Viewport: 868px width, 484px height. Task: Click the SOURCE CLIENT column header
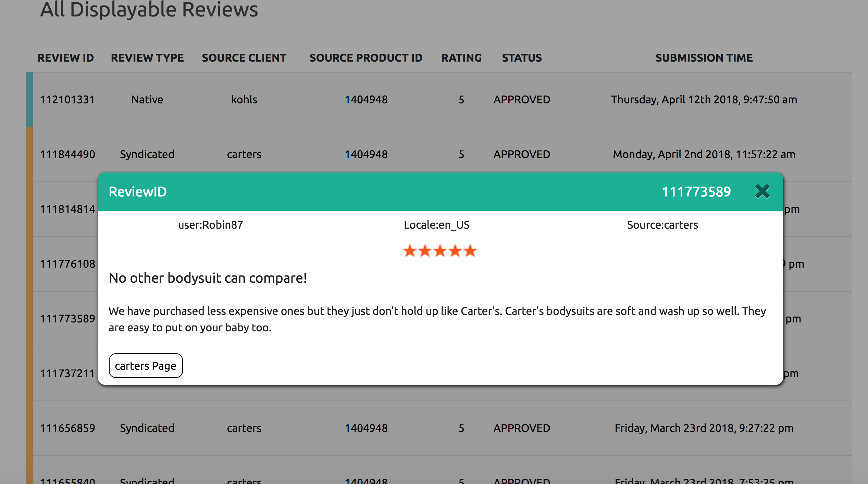tap(244, 58)
